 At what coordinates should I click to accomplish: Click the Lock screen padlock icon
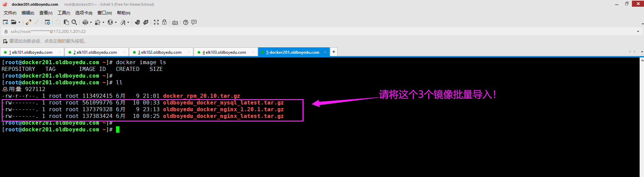(x=164, y=22)
